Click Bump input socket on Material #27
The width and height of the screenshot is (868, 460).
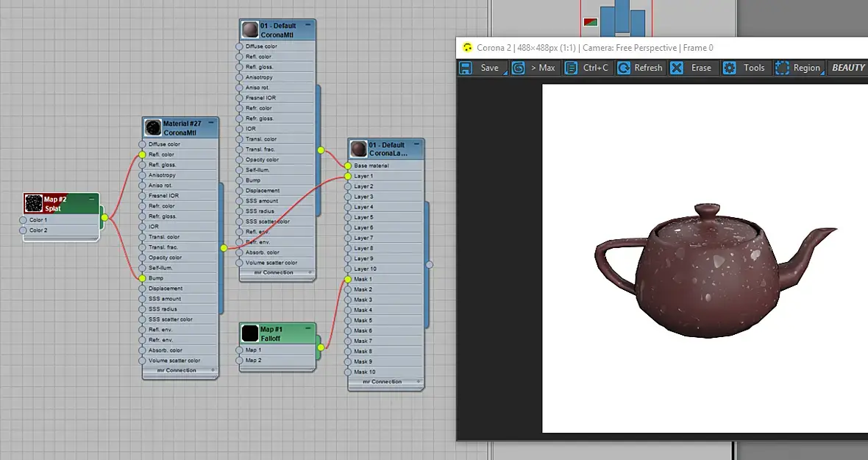(142, 278)
